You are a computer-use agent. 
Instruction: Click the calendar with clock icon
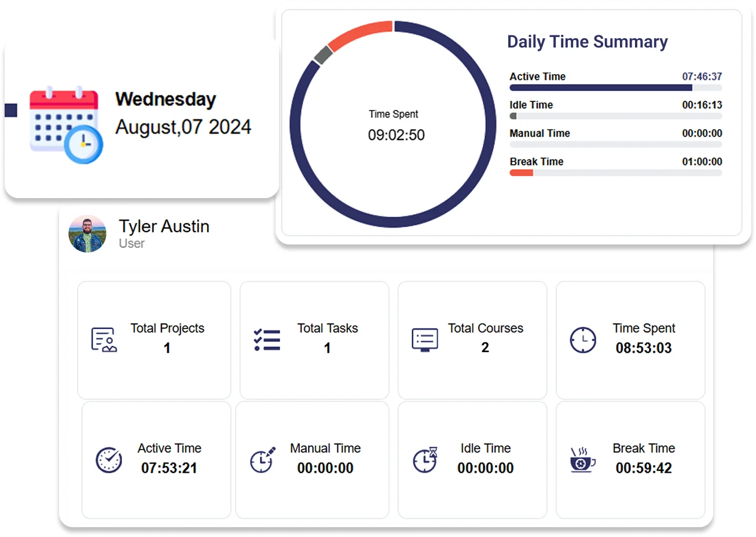66,125
